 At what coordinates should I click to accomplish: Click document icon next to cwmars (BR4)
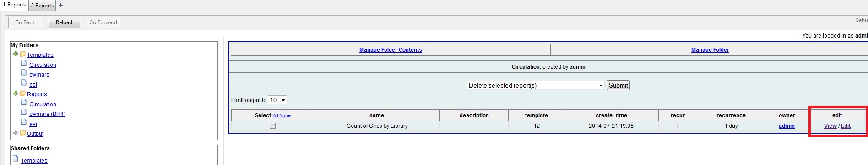coord(24,112)
